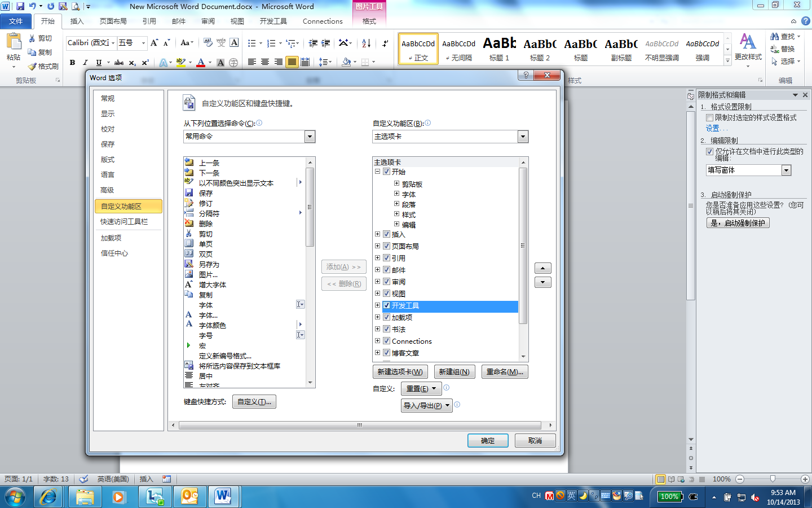
Task: Align paragraph text to the right
Action: point(279,62)
